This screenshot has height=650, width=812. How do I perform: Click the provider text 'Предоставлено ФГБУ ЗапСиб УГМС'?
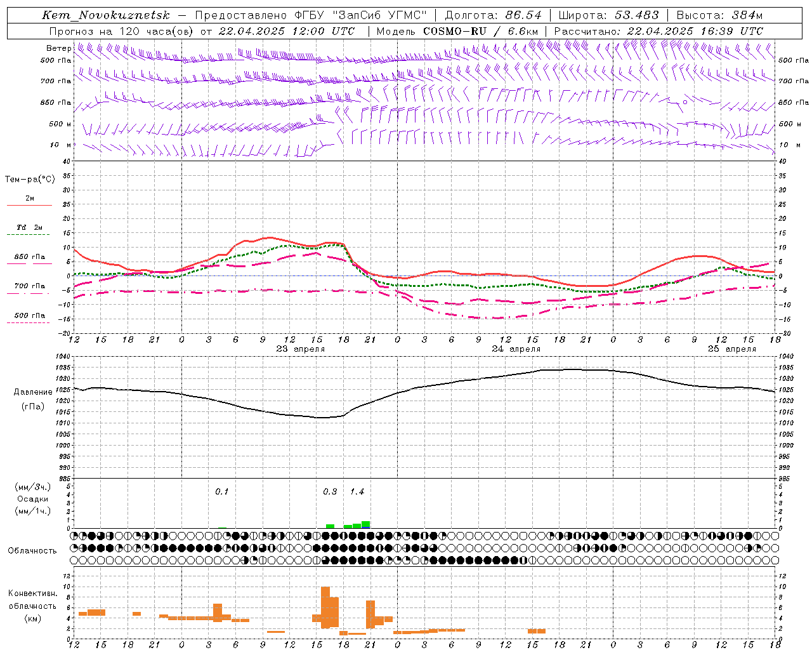click(x=311, y=15)
